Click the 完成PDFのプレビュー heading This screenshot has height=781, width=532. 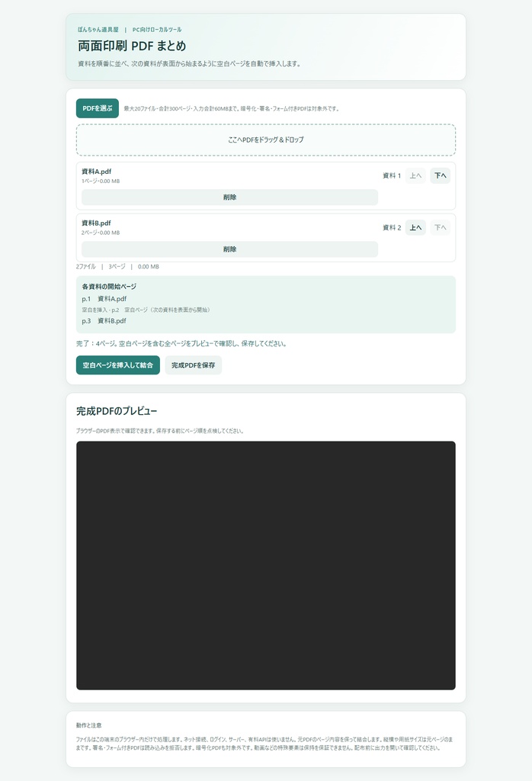point(117,411)
